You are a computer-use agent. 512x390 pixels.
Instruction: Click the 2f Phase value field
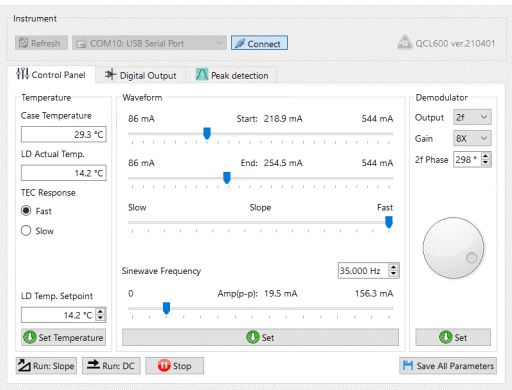click(x=467, y=159)
